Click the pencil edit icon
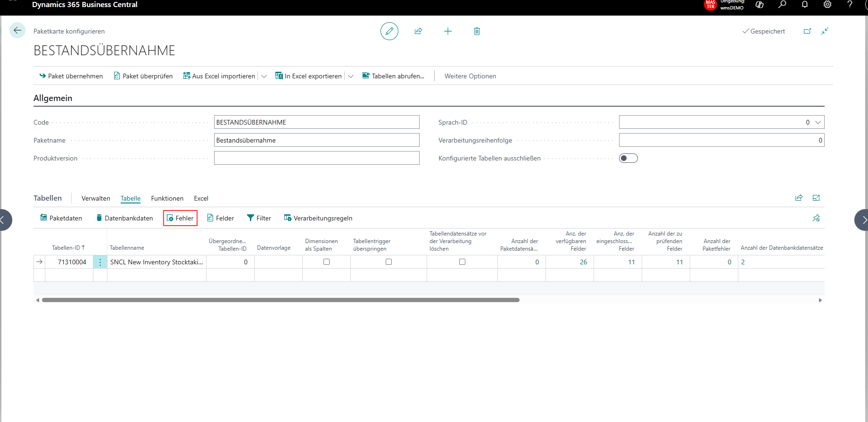This screenshot has width=868, height=422. click(x=389, y=31)
